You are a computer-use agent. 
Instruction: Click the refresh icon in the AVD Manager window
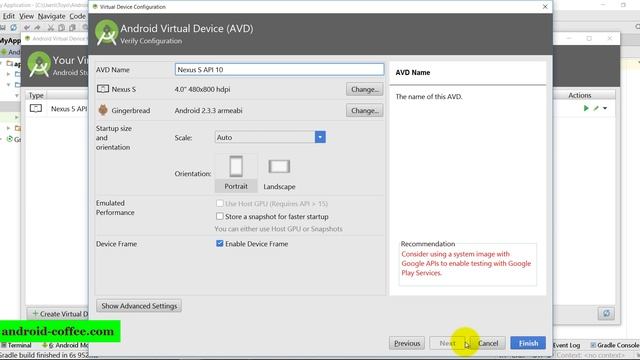tap(606, 313)
